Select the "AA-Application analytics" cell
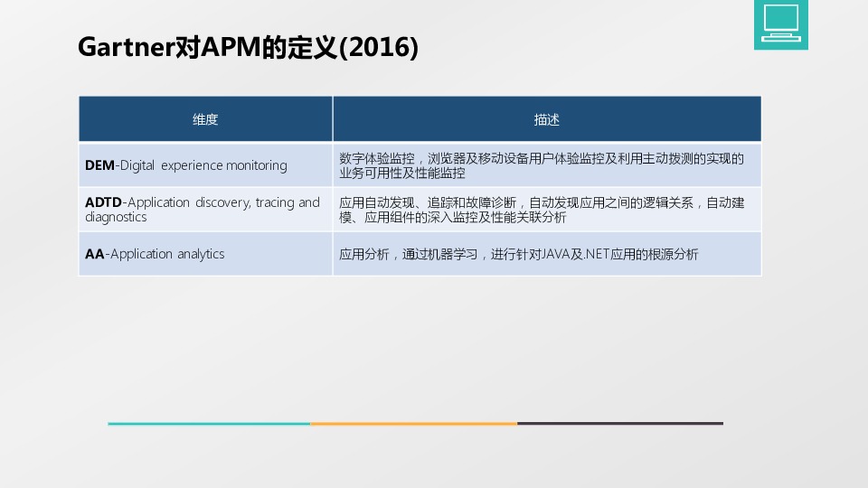Image resolution: width=868 pixels, height=488 pixels. click(205, 254)
